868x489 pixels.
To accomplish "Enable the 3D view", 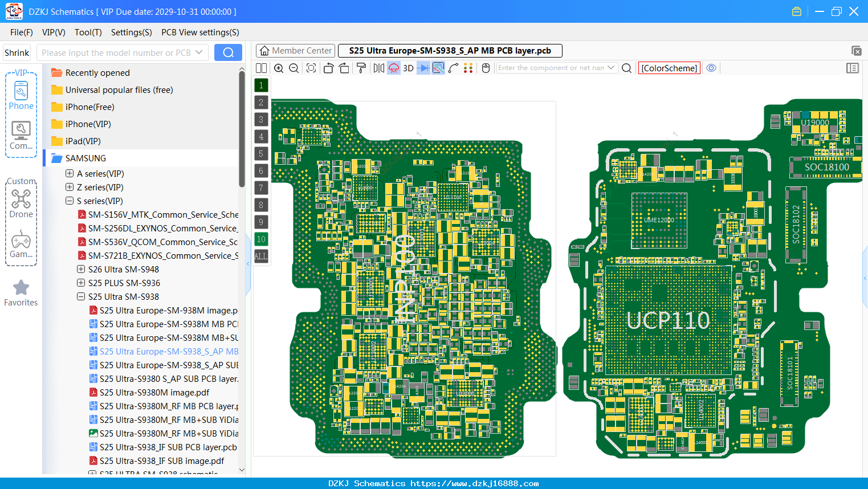I will point(408,68).
